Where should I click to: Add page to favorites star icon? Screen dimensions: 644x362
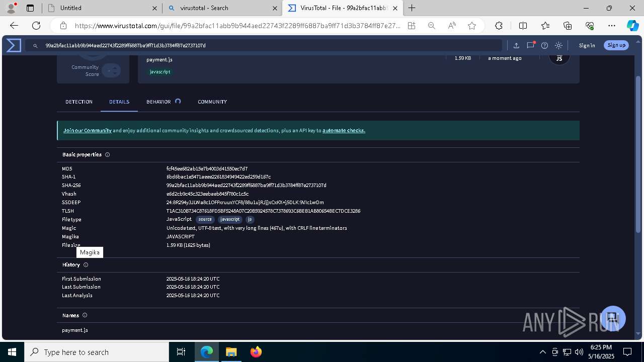click(x=472, y=26)
